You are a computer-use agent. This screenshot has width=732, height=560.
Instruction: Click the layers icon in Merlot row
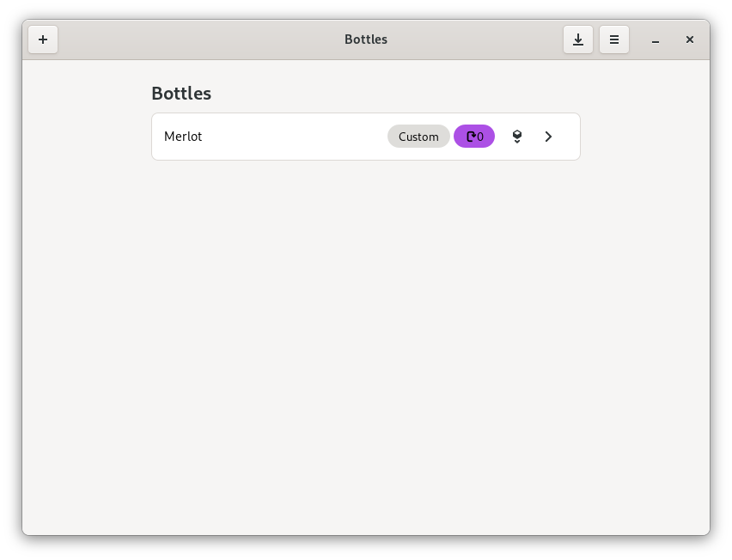[x=517, y=137]
